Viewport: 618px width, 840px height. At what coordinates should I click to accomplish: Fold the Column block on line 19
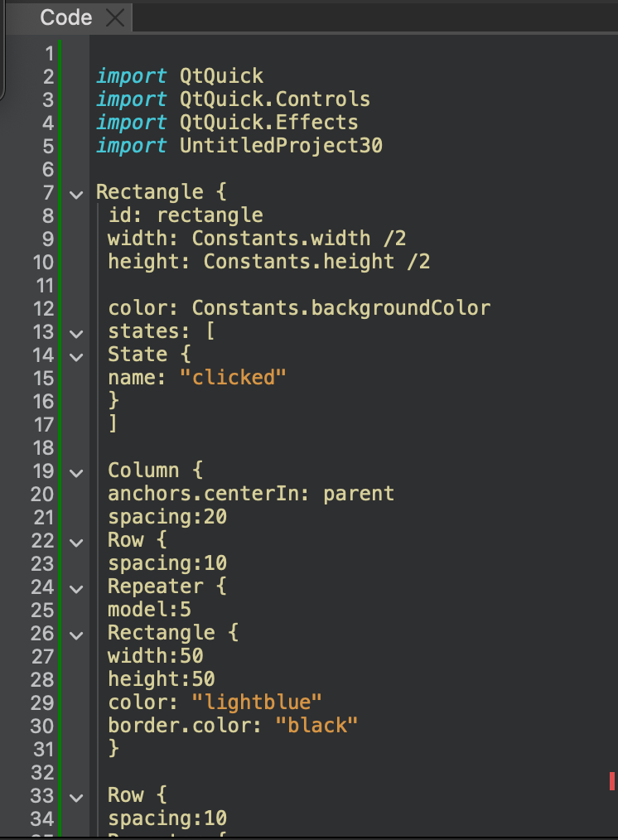[x=76, y=473]
